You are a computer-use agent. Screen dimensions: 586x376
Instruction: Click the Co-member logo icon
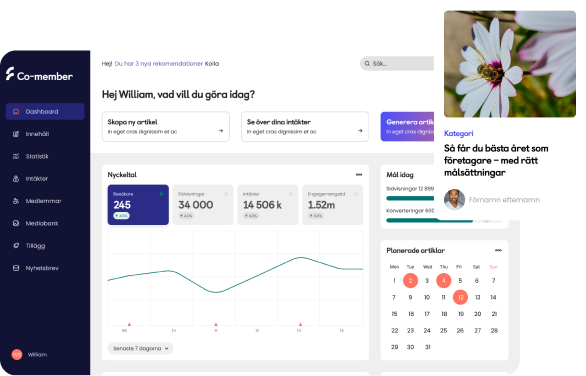(x=10, y=74)
